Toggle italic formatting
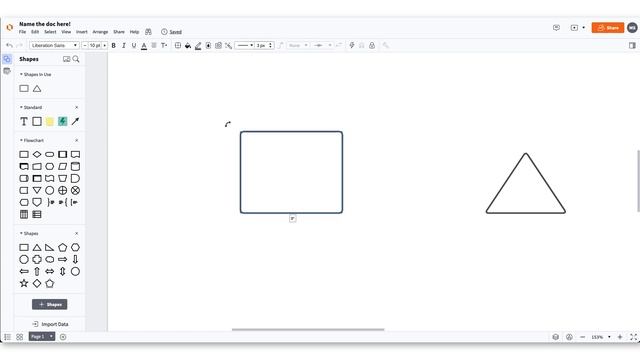Screen dimensions: 640x360 coord(124,45)
